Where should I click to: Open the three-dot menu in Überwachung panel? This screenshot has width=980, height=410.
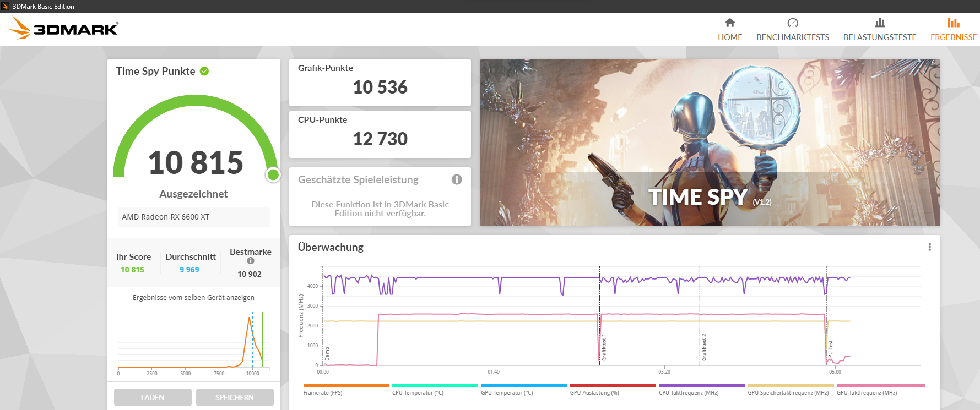930,247
